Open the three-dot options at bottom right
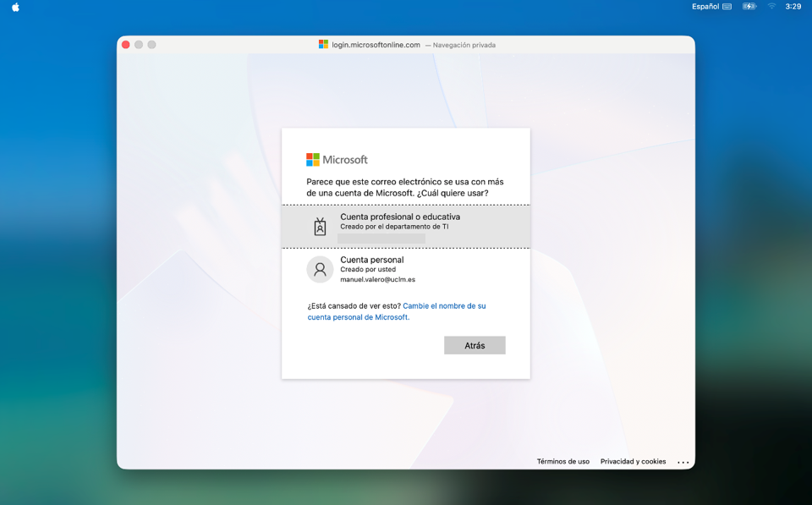This screenshot has height=505, width=812. [x=683, y=462]
